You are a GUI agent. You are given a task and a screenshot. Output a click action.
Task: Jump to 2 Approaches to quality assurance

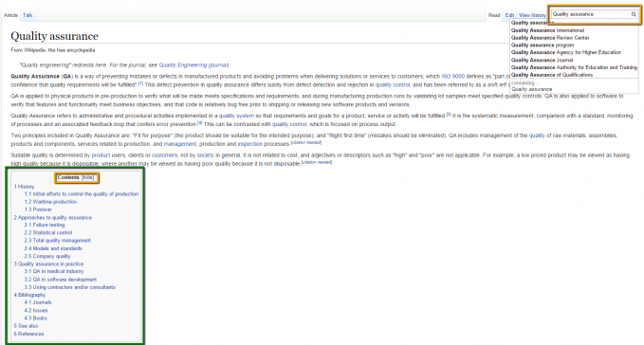tap(52, 217)
